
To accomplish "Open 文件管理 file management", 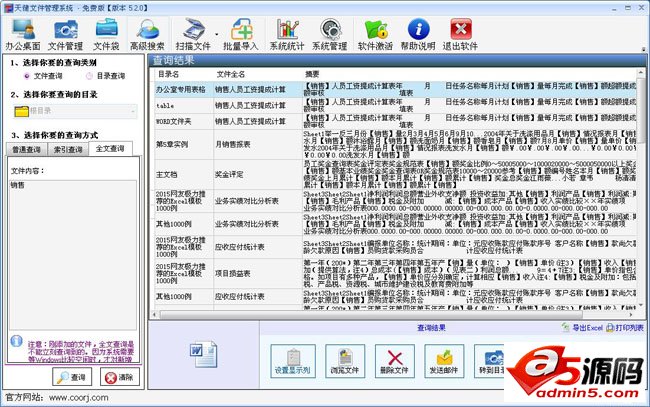I will point(65,35).
